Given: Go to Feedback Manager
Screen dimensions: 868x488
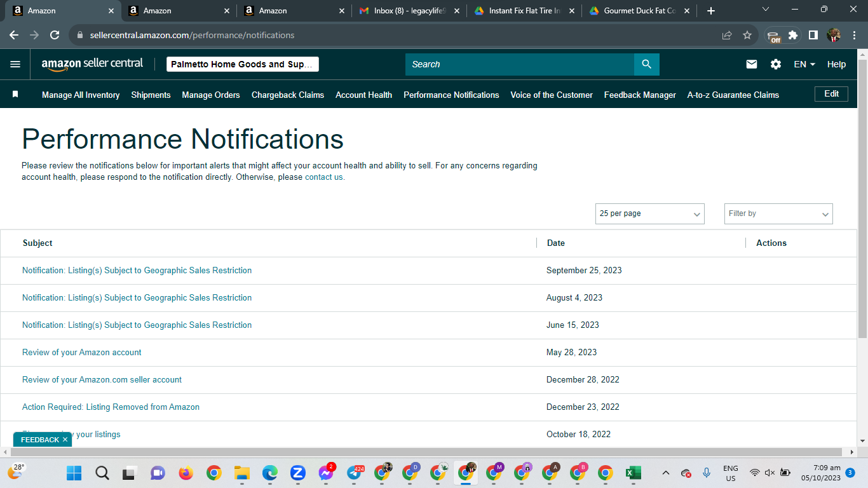Looking at the screenshot, I should [x=640, y=95].
